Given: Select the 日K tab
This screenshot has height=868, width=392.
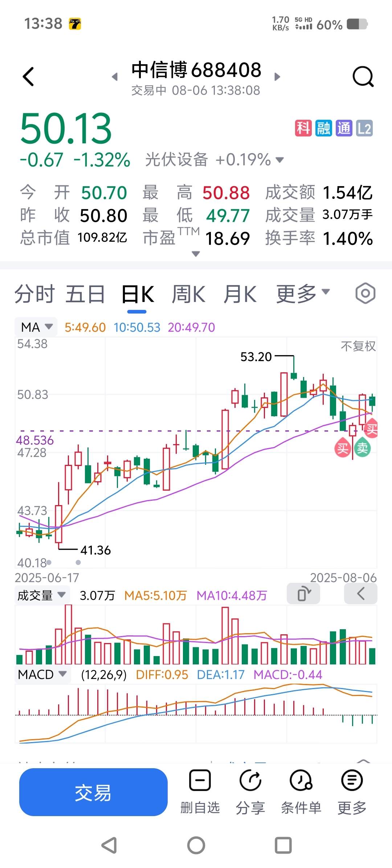Looking at the screenshot, I should coord(137,294).
